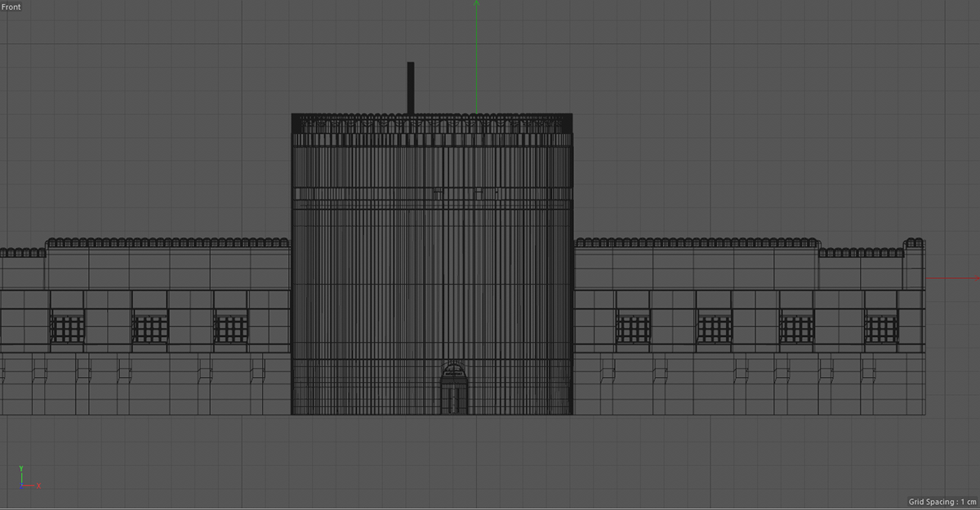This screenshot has height=510, width=980.
Task: Click the Front viewport label
Action: click(x=11, y=7)
